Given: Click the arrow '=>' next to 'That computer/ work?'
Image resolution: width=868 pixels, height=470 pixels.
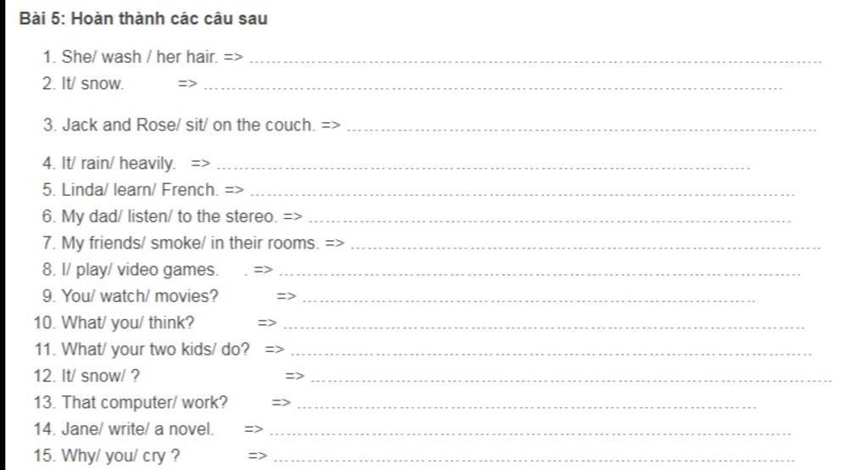Looking at the screenshot, I should click(281, 402).
